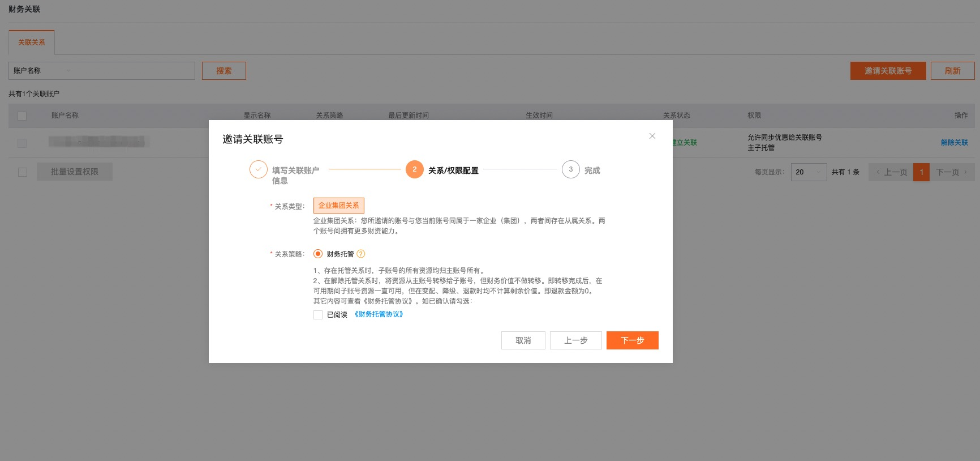
Task: Close the 邀请关联账号 dialog
Action: 652,136
